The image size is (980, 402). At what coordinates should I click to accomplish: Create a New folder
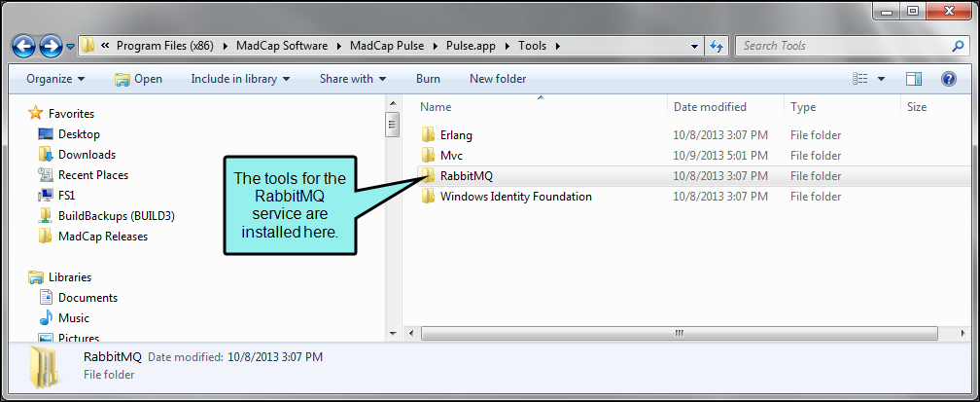pyautogui.click(x=498, y=79)
